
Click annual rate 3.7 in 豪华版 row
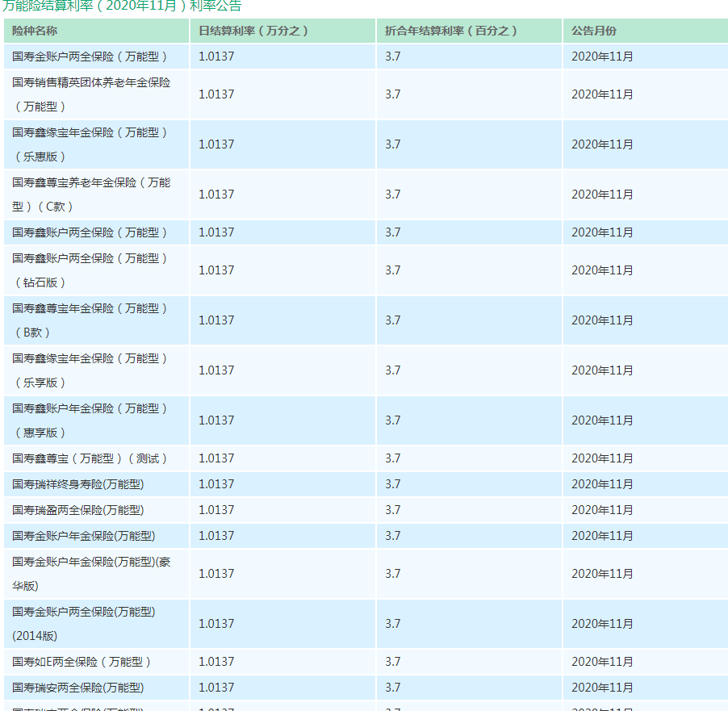[393, 574]
